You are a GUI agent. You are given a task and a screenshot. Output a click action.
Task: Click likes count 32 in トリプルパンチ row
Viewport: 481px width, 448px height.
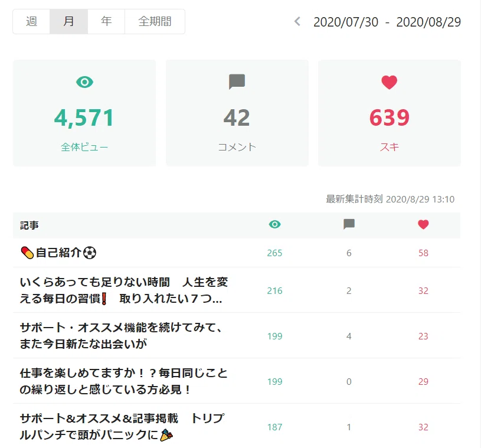coord(423,427)
